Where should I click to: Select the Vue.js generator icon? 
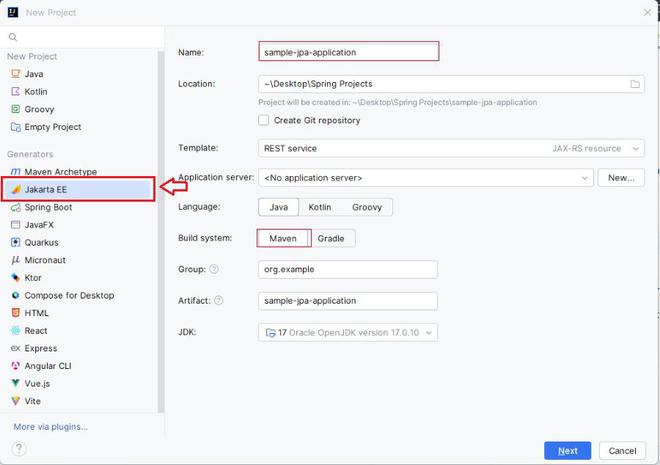click(x=15, y=383)
